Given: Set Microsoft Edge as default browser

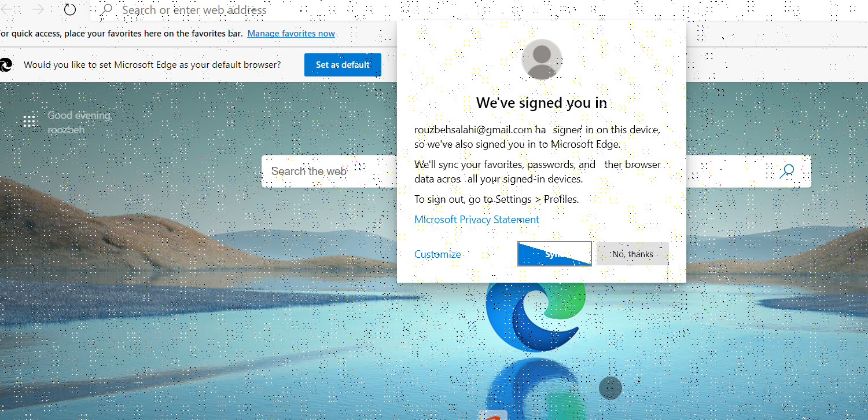Looking at the screenshot, I should 343,65.
